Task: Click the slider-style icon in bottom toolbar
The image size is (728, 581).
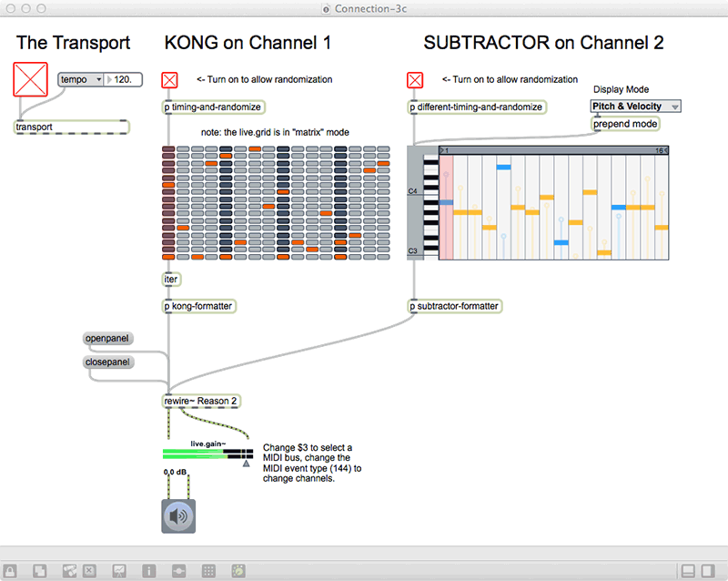Action: point(178,571)
